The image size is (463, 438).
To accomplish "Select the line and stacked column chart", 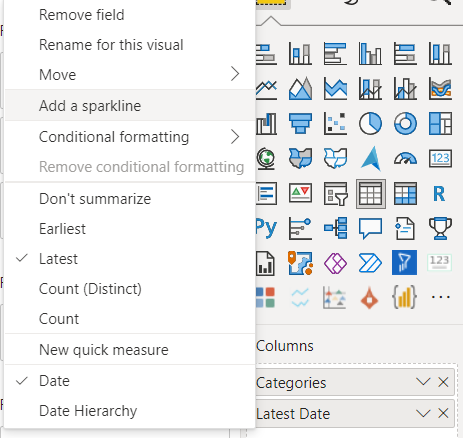I will coord(370,89).
